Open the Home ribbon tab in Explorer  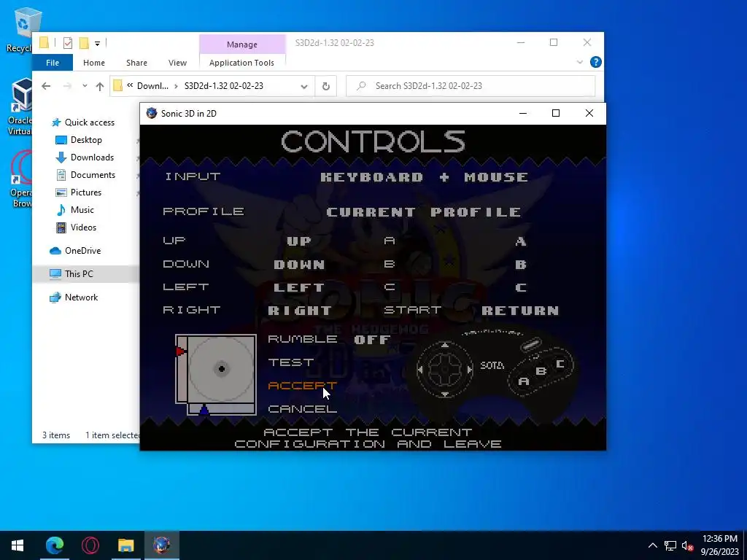pyautogui.click(x=94, y=63)
